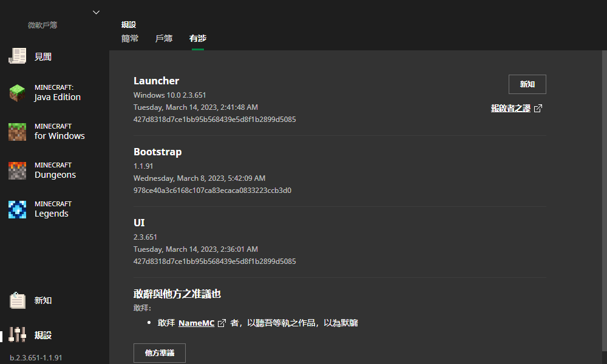Click UI version 2.3.651 text
Image resolution: width=607 pixels, height=364 pixels.
145,237
